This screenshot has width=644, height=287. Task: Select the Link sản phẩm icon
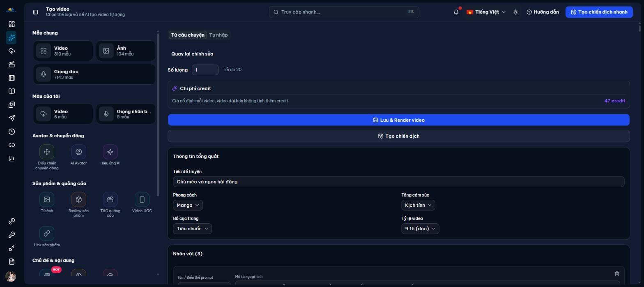pyautogui.click(x=47, y=234)
